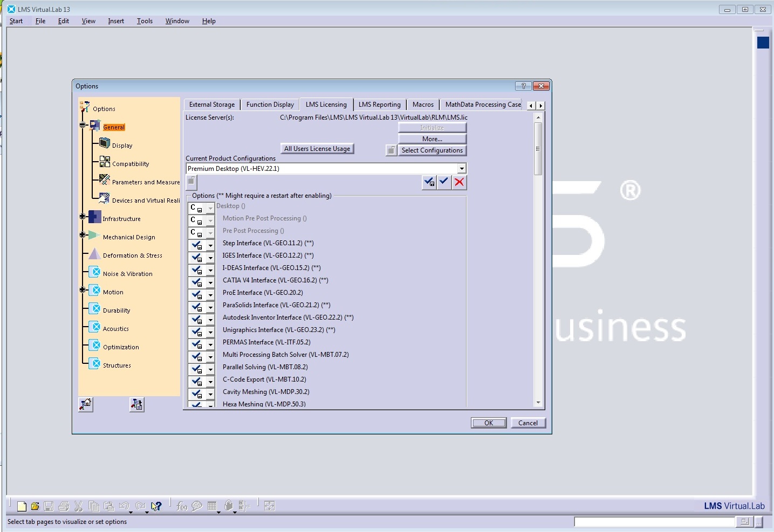Click the lock icon below configuration combo box

click(191, 182)
